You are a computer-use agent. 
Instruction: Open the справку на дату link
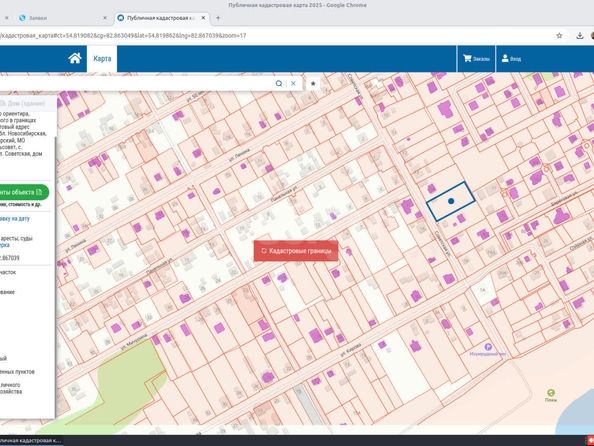pyautogui.click(x=14, y=219)
